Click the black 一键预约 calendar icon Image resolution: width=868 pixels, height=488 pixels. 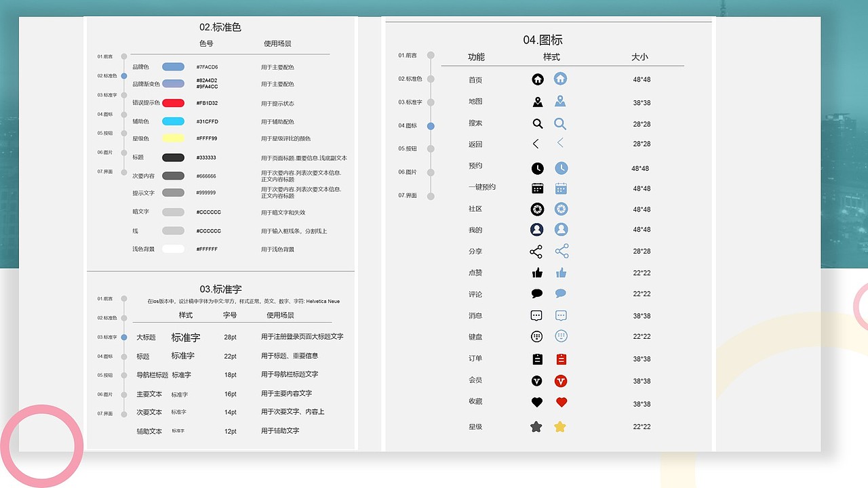click(x=538, y=188)
